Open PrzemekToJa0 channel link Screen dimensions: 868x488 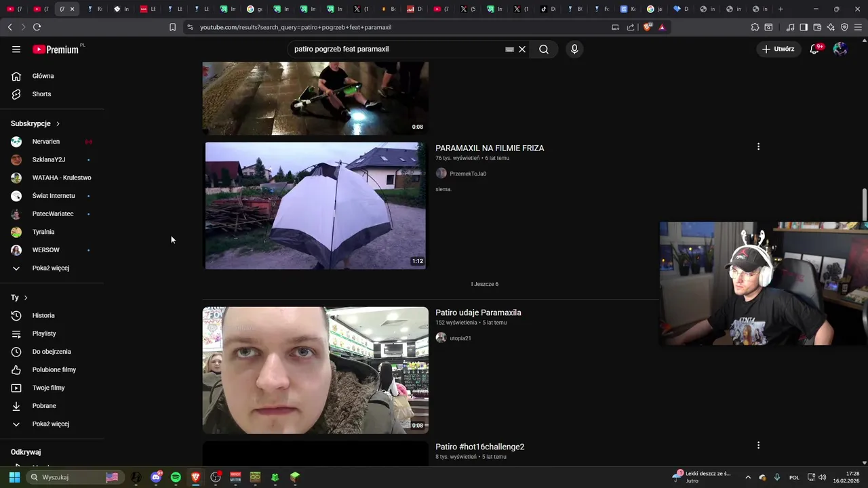[468, 174]
